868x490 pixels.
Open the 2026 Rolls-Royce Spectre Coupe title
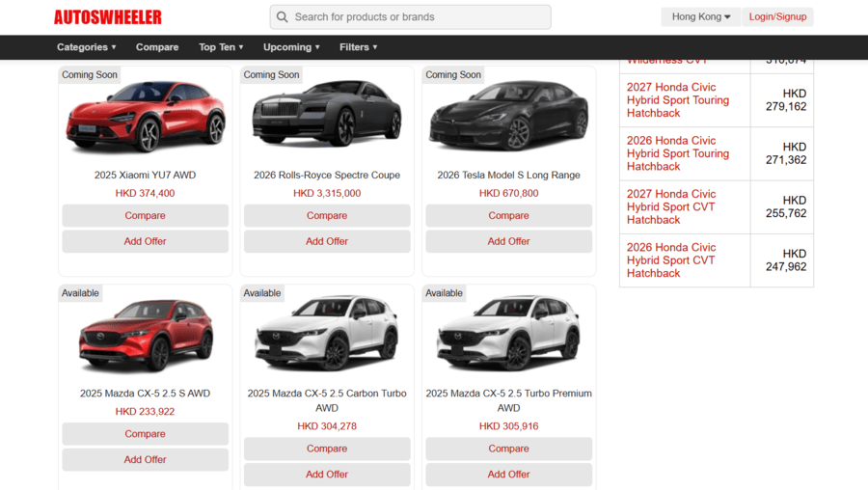(327, 175)
